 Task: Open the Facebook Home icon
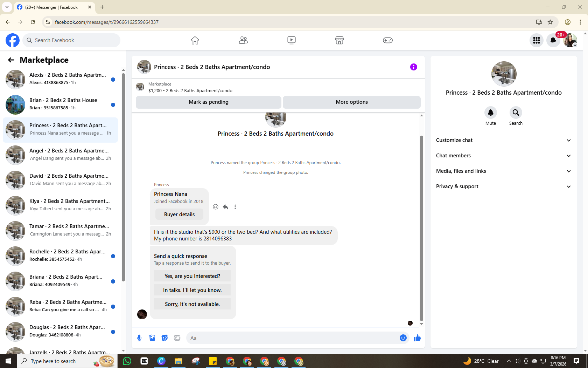tap(195, 40)
